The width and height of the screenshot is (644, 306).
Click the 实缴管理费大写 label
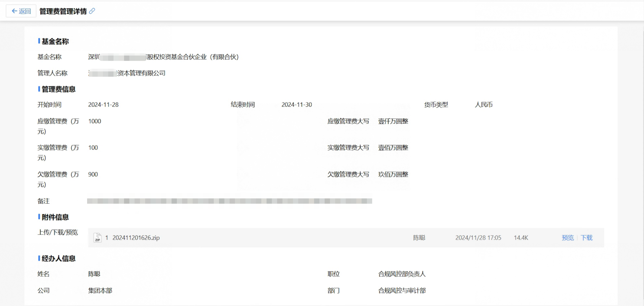tap(348, 148)
